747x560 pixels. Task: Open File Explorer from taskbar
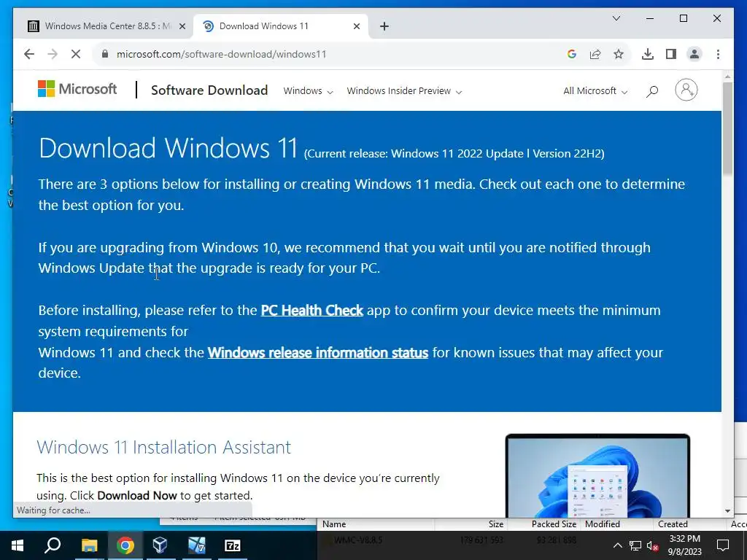click(x=89, y=545)
